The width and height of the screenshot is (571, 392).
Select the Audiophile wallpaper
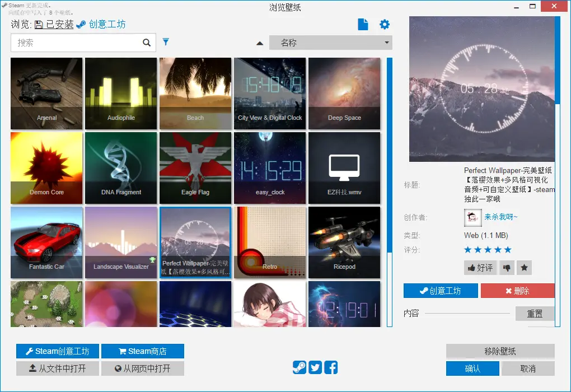tap(121, 94)
